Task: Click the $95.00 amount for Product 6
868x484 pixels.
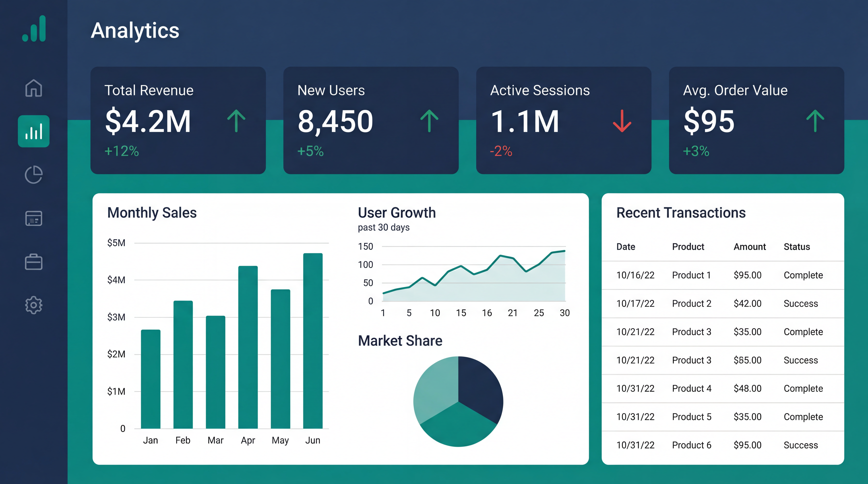Action: tap(747, 445)
